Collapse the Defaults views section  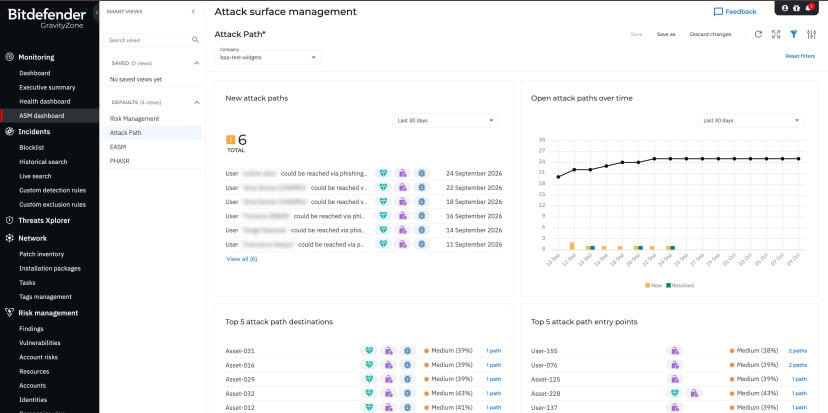[x=196, y=102]
